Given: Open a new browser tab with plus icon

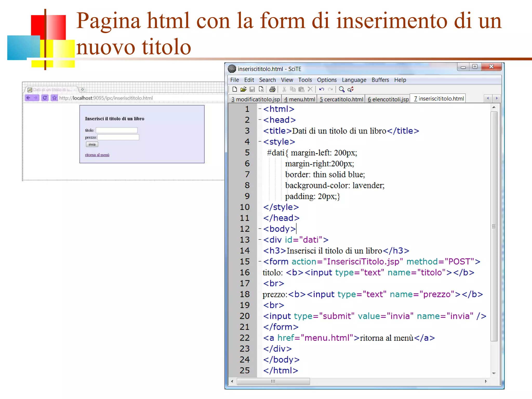Looking at the screenshot, I should (82, 90).
